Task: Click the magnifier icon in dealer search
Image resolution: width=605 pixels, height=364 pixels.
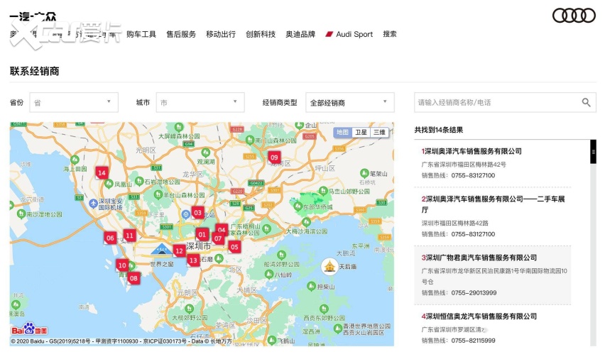Action: (x=586, y=102)
